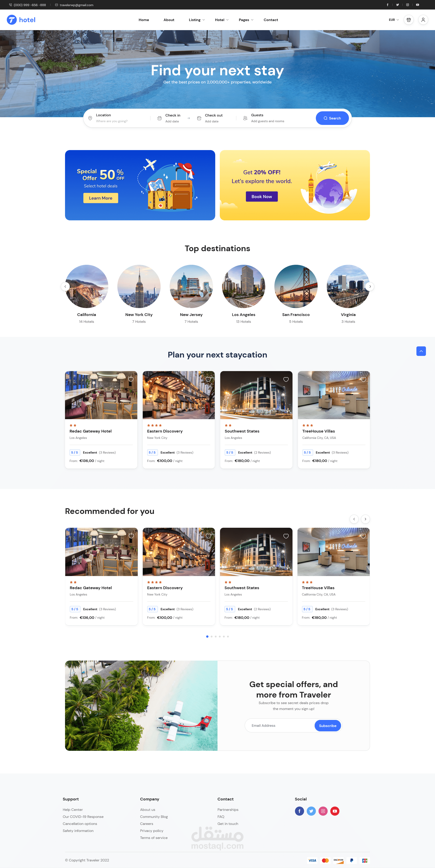The image size is (435, 868).
Task: Open Instagram icon in footer Social
Action: pyautogui.click(x=323, y=811)
